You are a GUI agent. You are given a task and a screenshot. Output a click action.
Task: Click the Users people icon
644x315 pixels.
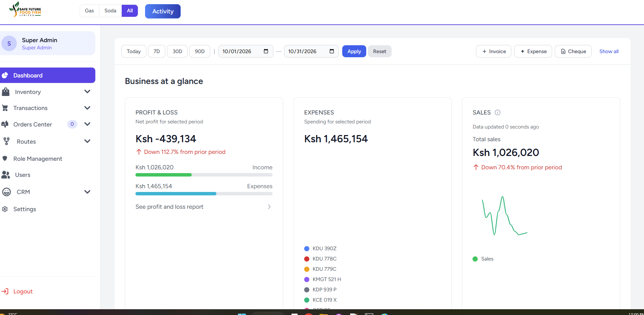[x=5, y=175]
